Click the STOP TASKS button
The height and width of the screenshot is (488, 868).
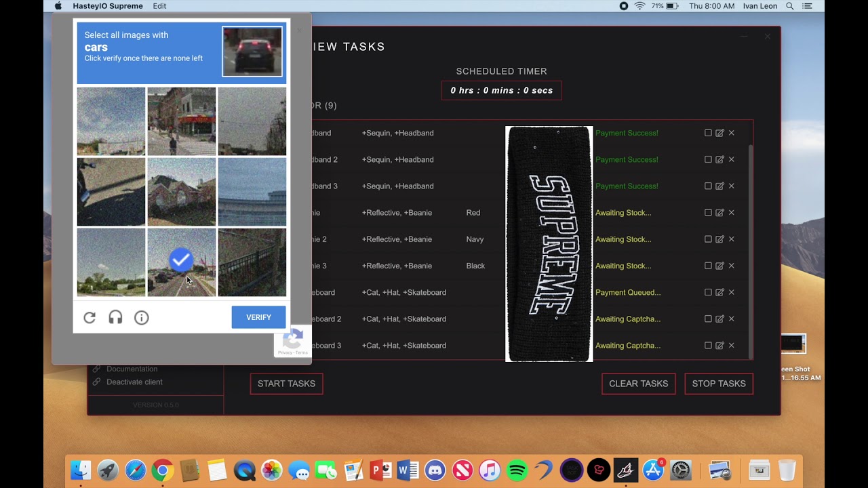click(719, 384)
